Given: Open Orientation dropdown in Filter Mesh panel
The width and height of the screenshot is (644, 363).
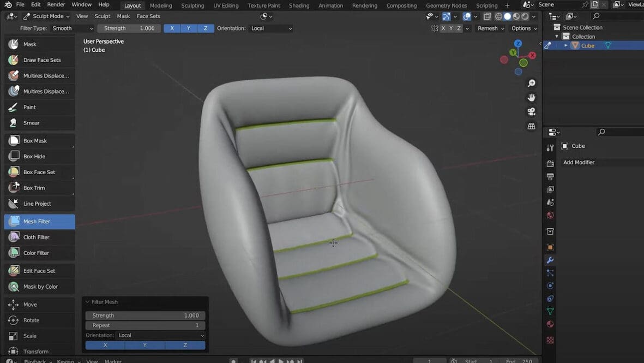Looking at the screenshot, I should [160, 336].
